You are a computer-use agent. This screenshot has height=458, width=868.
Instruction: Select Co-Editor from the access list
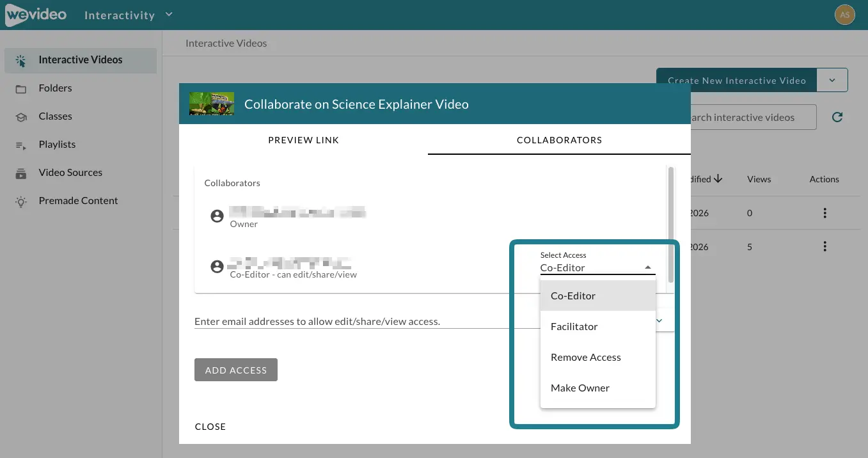pyautogui.click(x=598, y=296)
